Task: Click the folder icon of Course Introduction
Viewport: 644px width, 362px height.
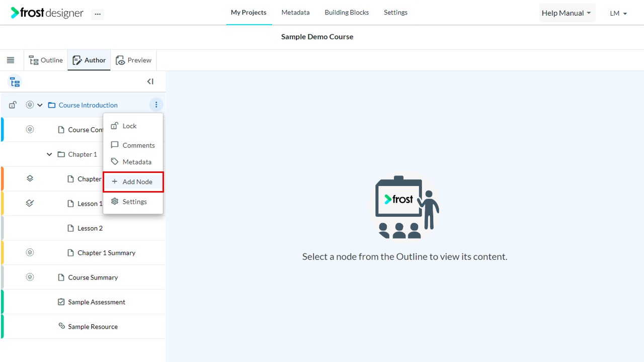Action: [51, 105]
